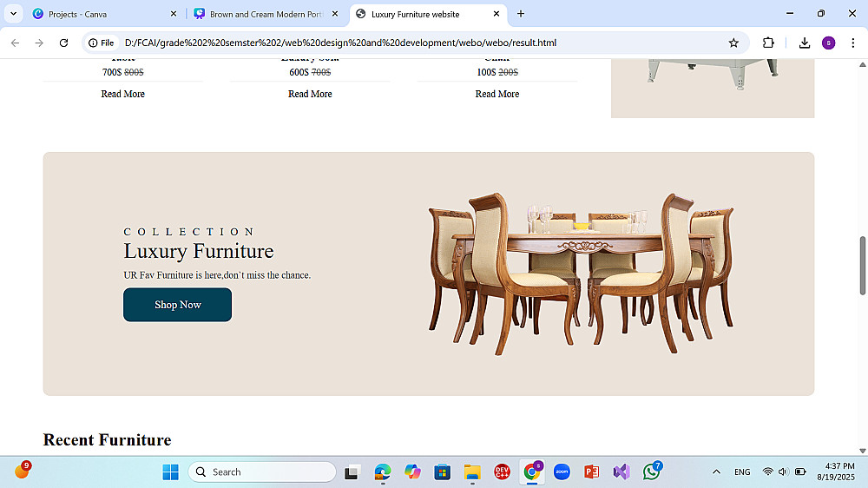
Task: Open Chrome downloads icon
Action: click(x=805, y=43)
